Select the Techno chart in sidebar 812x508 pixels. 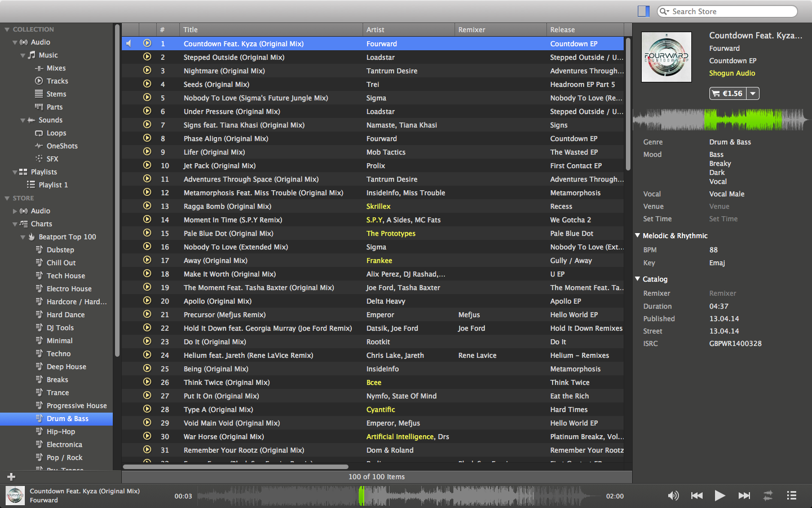click(59, 354)
